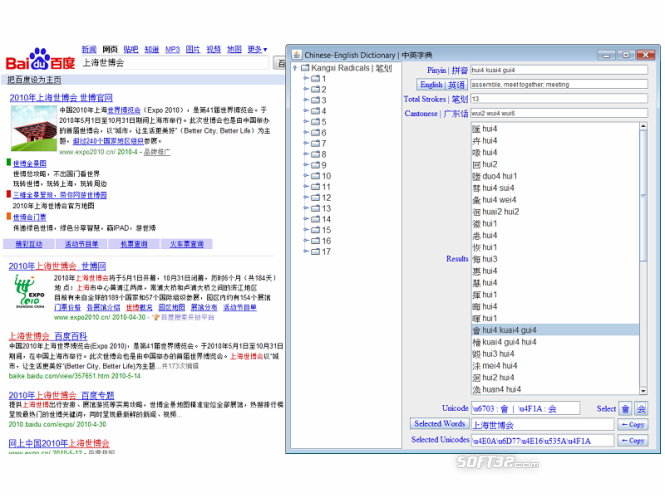Open folder icon 4 in tree
The width and height of the screenshot is (665, 498).
[x=315, y=111]
